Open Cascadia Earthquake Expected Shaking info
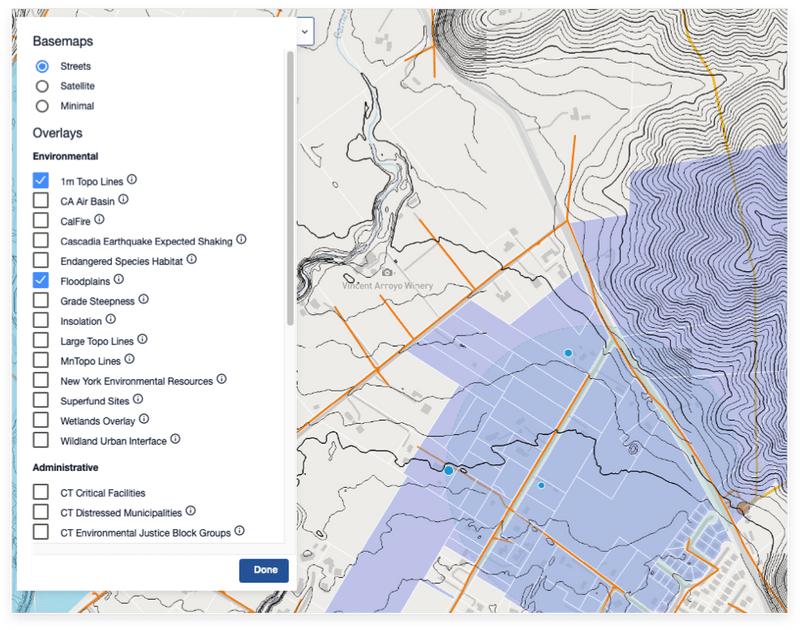Screen dimensions: 800x630 (x=241, y=239)
